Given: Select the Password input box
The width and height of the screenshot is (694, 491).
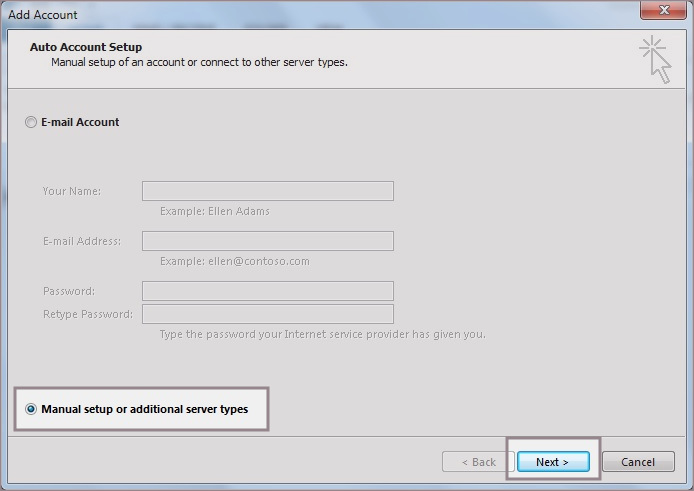Looking at the screenshot, I should coord(267,291).
